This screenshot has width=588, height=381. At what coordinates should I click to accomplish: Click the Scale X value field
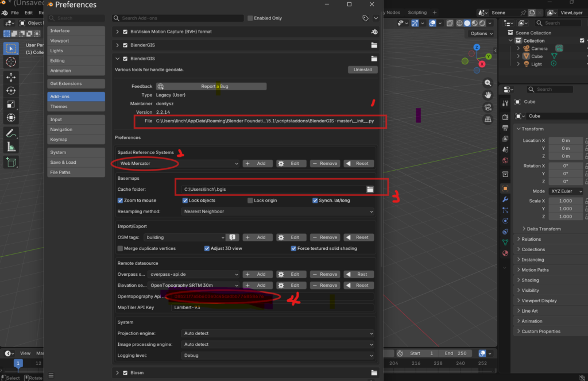(566, 201)
